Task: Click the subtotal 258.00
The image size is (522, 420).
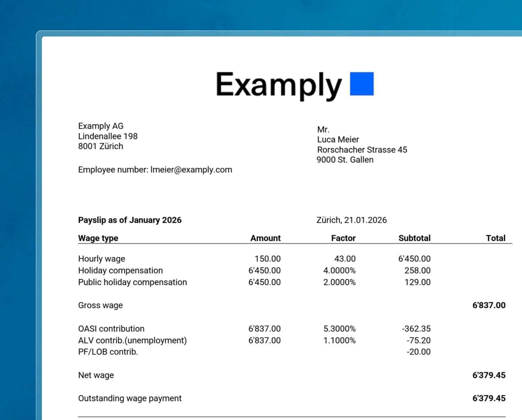Action: tap(417, 270)
